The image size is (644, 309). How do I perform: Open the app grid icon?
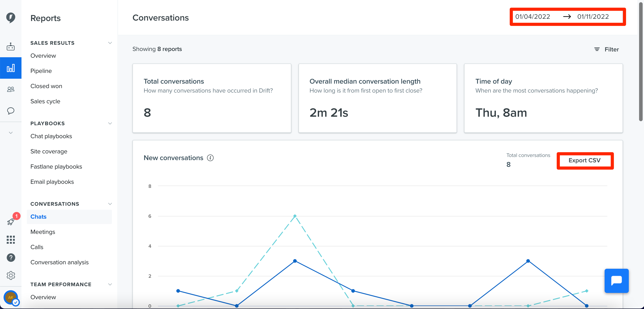11,239
